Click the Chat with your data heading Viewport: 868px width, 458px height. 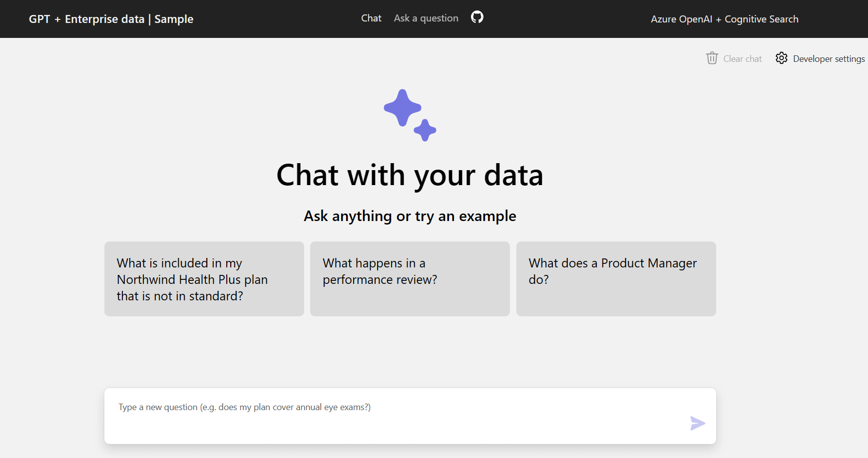[410, 175]
